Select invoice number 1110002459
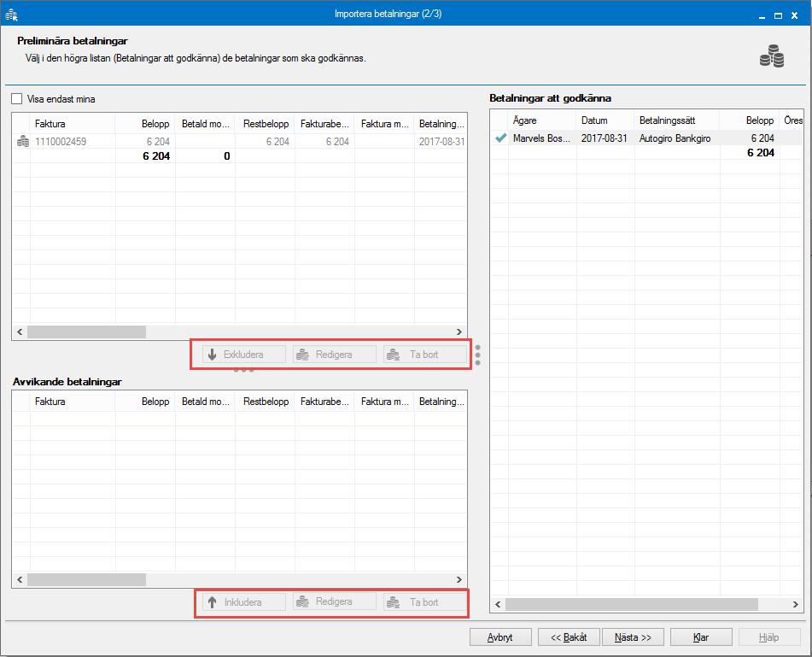812x657 pixels. 61,142
